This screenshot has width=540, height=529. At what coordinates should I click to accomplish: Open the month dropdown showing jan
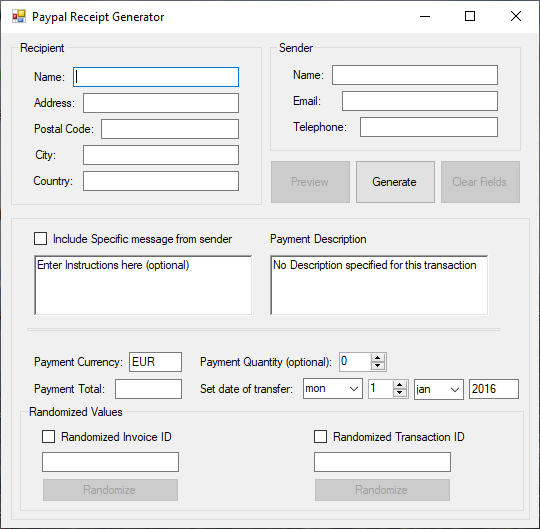tap(439, 389)
